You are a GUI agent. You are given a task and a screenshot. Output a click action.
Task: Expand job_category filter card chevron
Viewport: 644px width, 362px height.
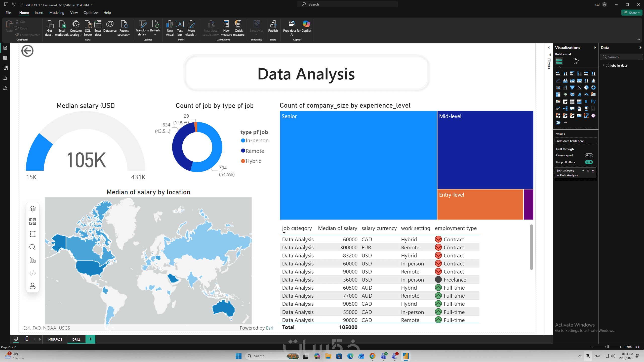(x=583, y=171)
